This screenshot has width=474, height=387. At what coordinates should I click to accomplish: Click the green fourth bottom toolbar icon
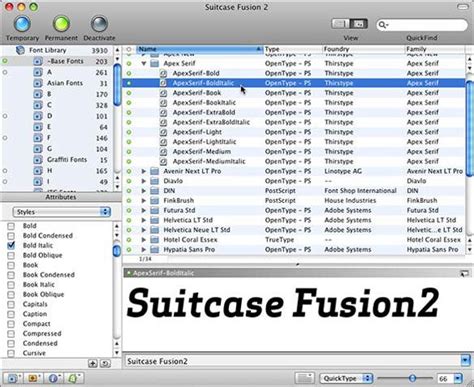(74, 378)
